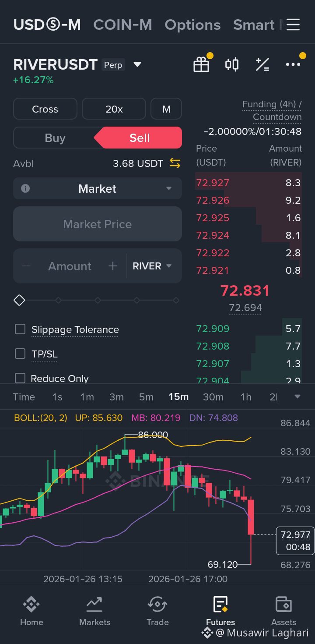Tap the disabled Market Price field

tap(98, 224)
